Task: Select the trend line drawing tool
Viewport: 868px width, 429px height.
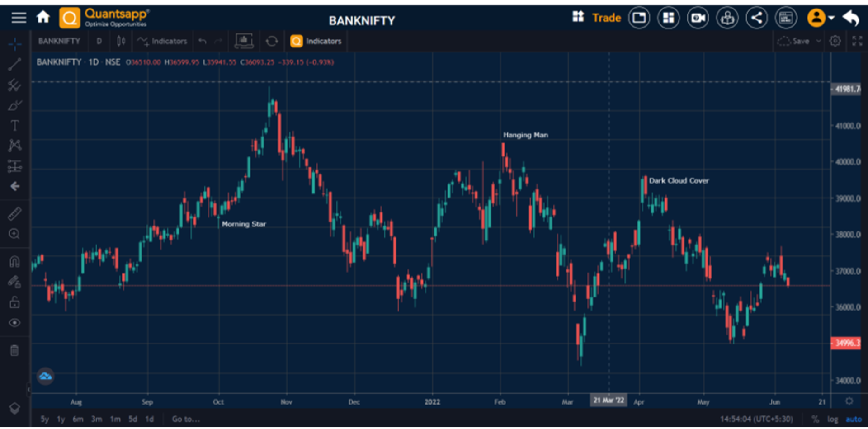Action: 14,64
